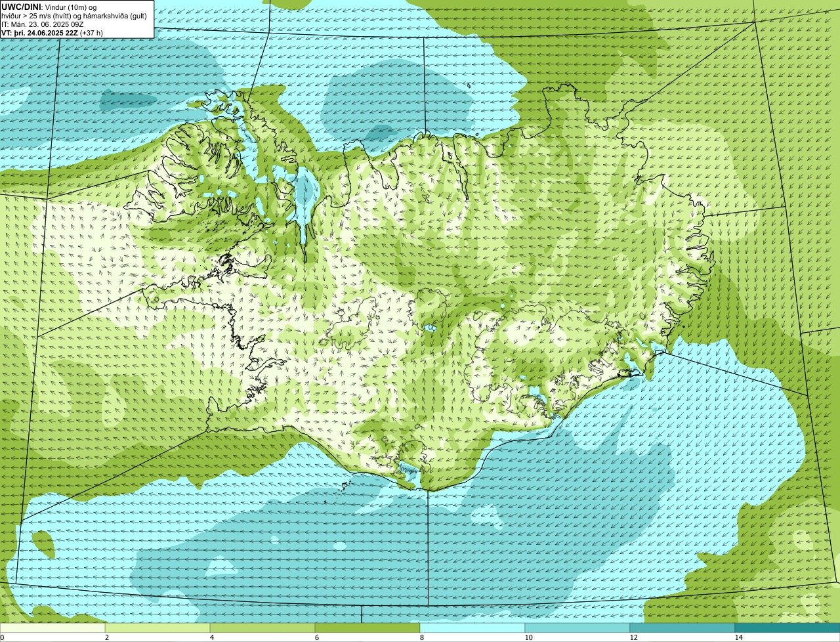Click the "hviður > 25 m/s (hvítt)" legend line
The height and width of the screenshot is (642, 840).
36,15
